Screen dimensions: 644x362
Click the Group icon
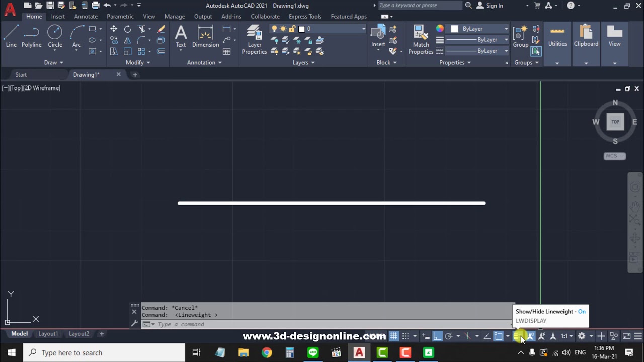(521, 37)
